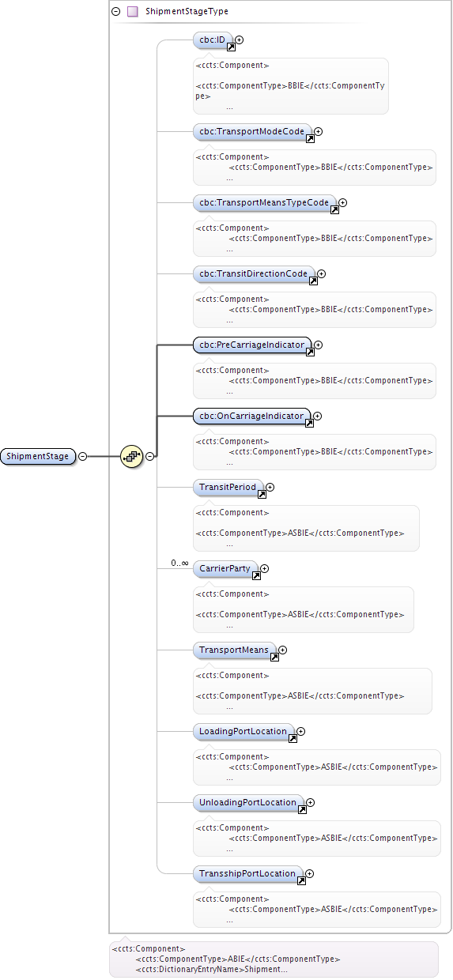This screenshot has width=453, height=980.
Task: Expand the cbc:ID element
Action: tap(240, 40)
